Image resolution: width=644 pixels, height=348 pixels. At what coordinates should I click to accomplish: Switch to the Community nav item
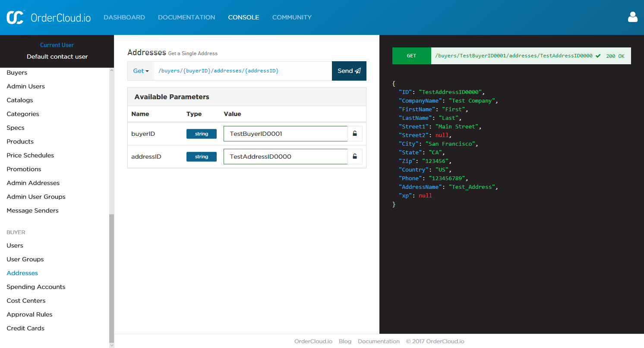[292, 17]
